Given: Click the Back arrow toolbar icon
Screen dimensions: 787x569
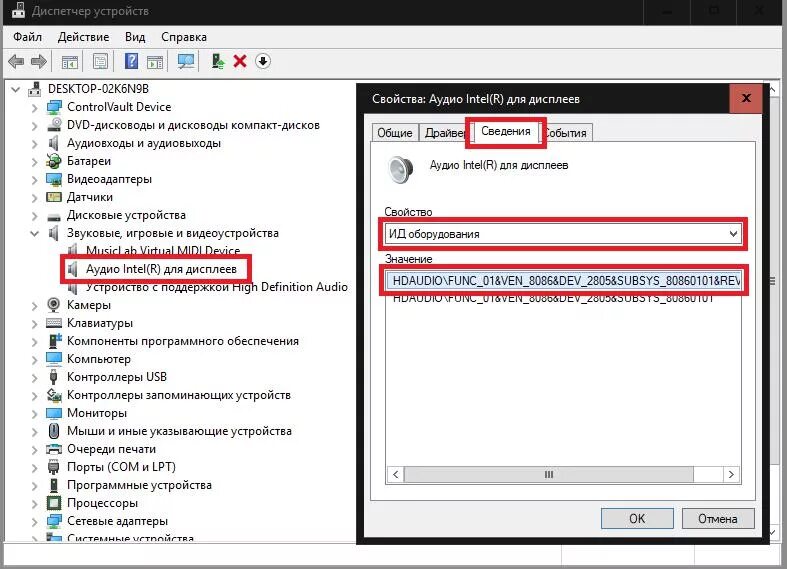Looking at the screenshot, I should tap(16, 62).
